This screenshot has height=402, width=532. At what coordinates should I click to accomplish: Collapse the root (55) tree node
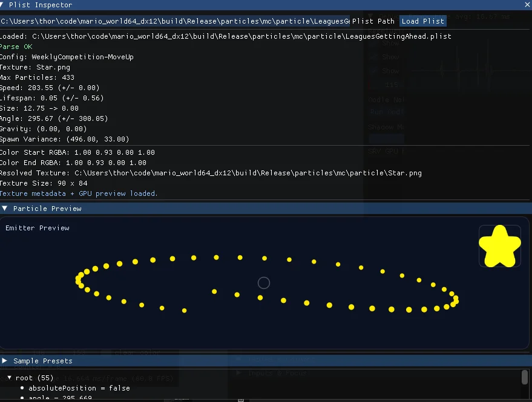(x=10, y=377)
